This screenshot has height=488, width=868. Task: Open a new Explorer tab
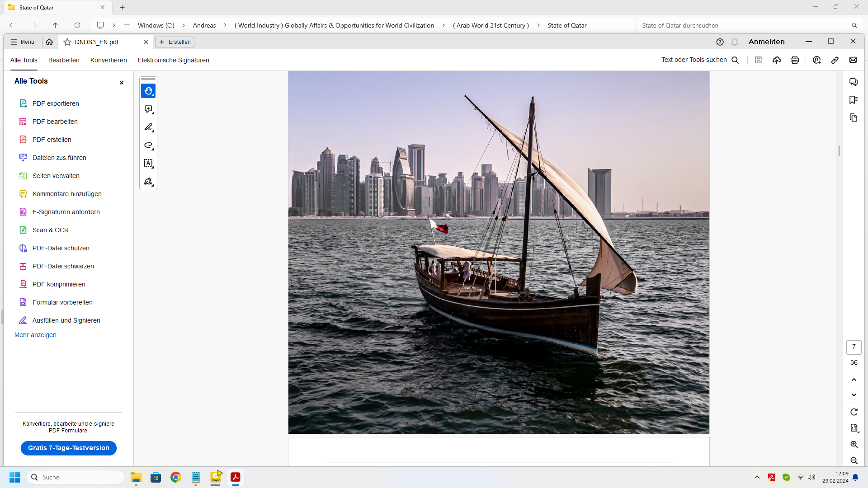coord(122,7)
